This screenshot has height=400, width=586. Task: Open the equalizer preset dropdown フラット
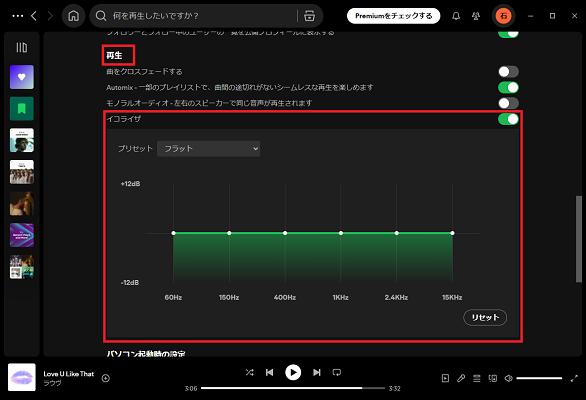208,149
